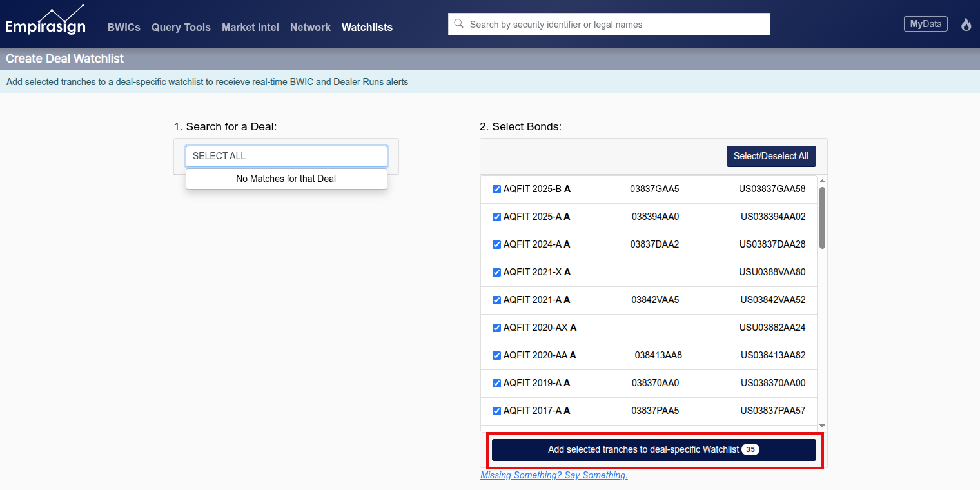Click ISIN US03837DAA28
Image resolution: width=980 pixels, height=490 pixels.
(772, 244)
